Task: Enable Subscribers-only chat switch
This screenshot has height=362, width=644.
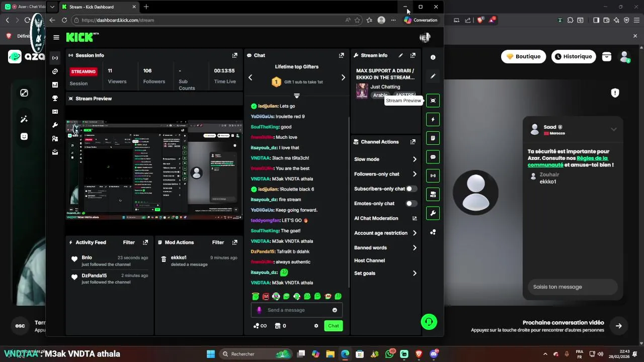Action: tap(412, 189)
